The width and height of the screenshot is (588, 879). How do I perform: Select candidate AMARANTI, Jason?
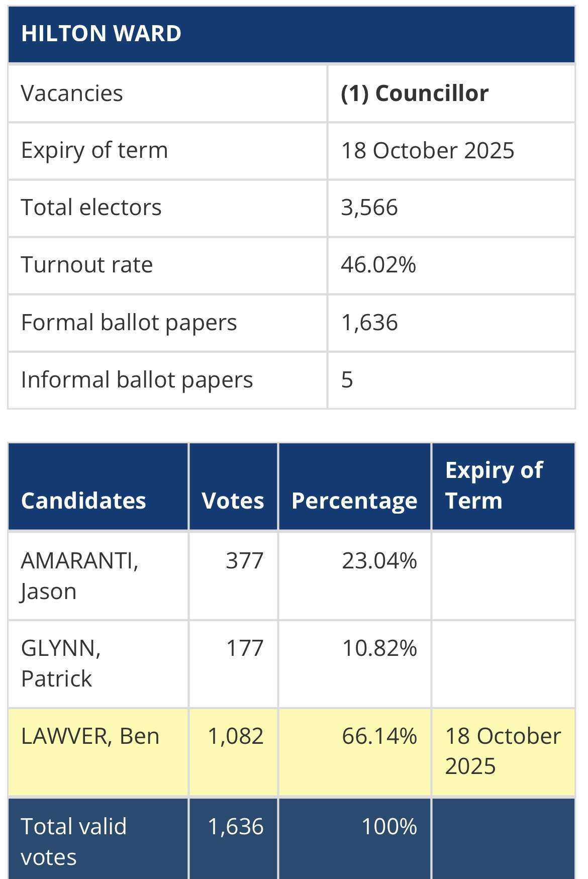[80, 576]
